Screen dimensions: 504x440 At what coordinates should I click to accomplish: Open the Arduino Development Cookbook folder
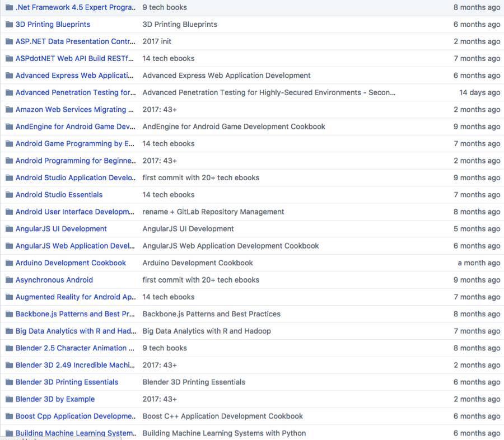71,263
